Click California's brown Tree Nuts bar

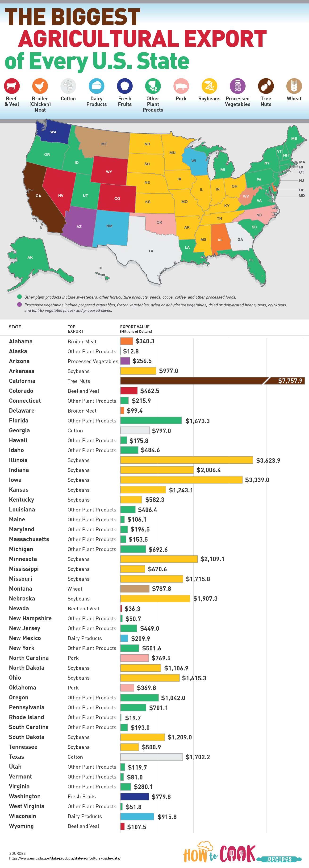[x=213, y=381]
